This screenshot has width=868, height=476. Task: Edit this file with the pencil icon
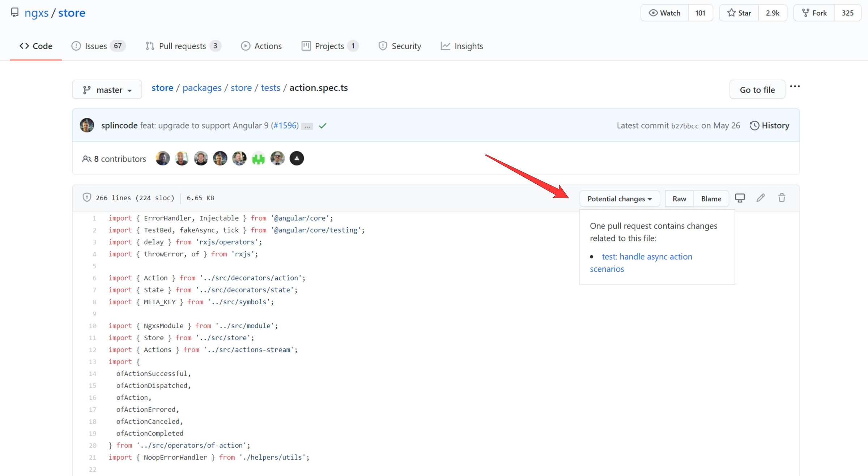[761, 198]
